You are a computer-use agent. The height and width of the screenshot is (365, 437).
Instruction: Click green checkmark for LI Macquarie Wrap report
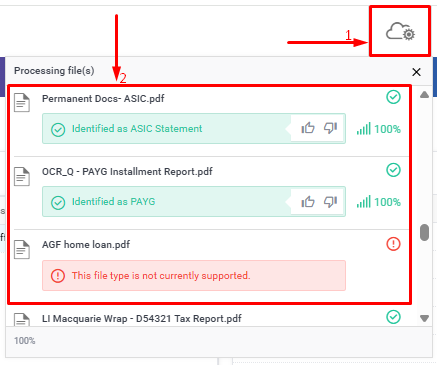point(393,317)
